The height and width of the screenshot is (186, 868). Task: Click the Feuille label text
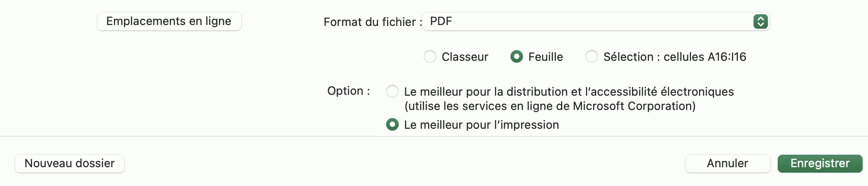pyautogui.click(x=545, y=57)
